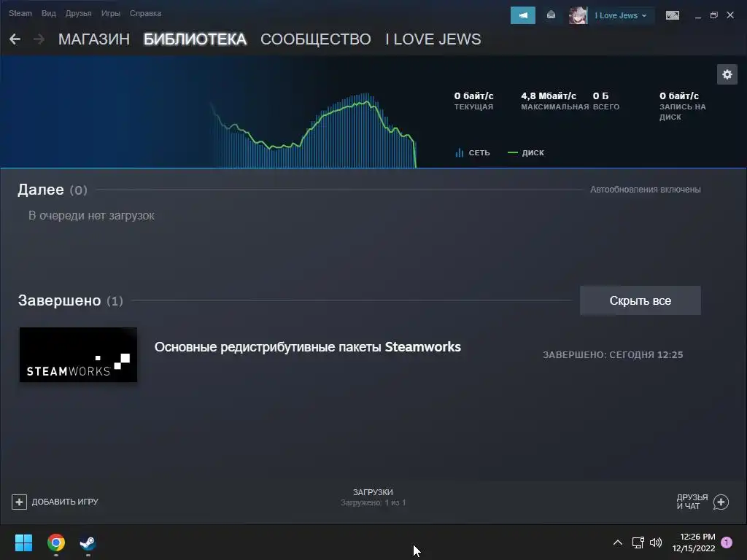The height and width of the screenshot is (560, 747).
Task: Go to the МАГАЗИН tab
Action: pos(94,39)
